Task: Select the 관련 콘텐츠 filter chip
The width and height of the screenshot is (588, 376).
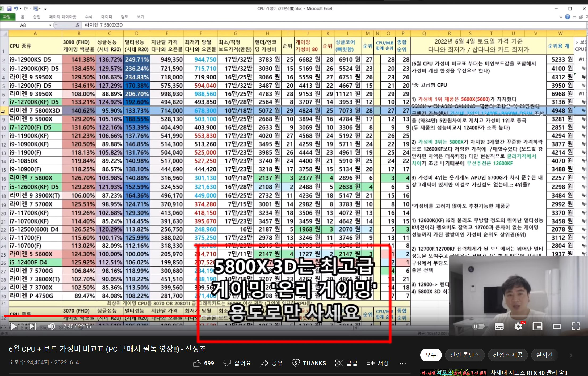Action: pos(464,355)
